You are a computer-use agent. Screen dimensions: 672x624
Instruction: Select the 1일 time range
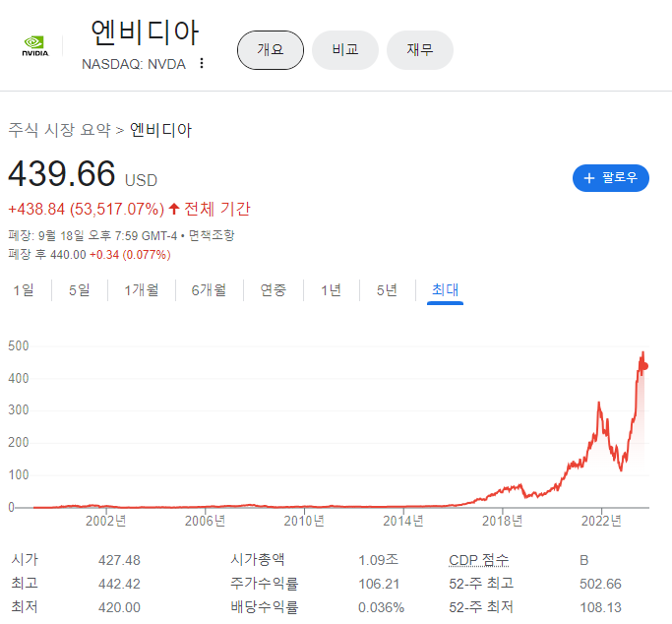click(x=24, y=290)
